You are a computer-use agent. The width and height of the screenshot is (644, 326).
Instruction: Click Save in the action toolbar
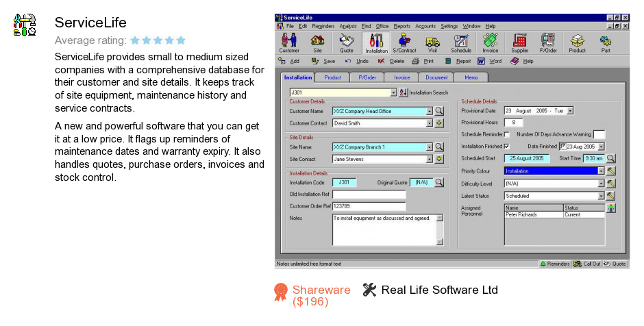point(323,61)
